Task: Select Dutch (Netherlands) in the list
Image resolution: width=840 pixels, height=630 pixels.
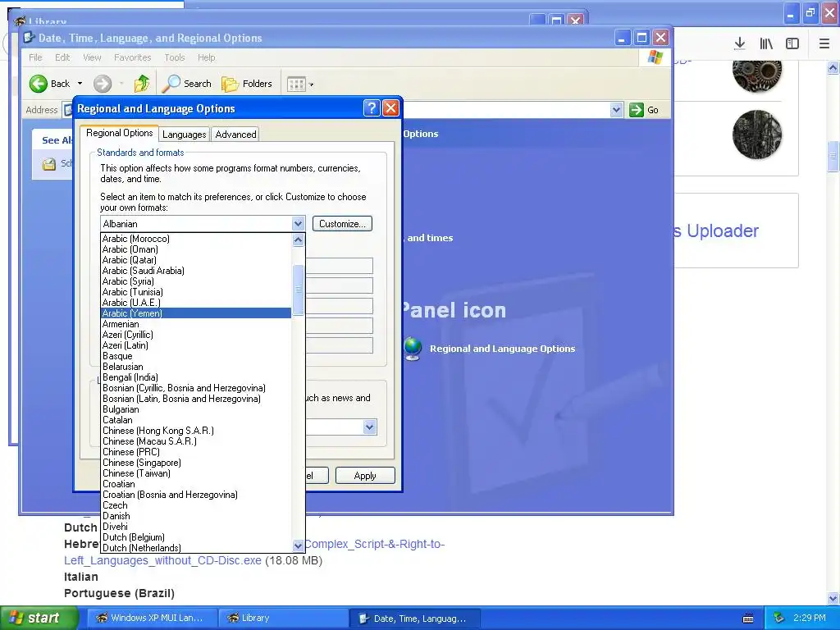Action: (196, 548)
